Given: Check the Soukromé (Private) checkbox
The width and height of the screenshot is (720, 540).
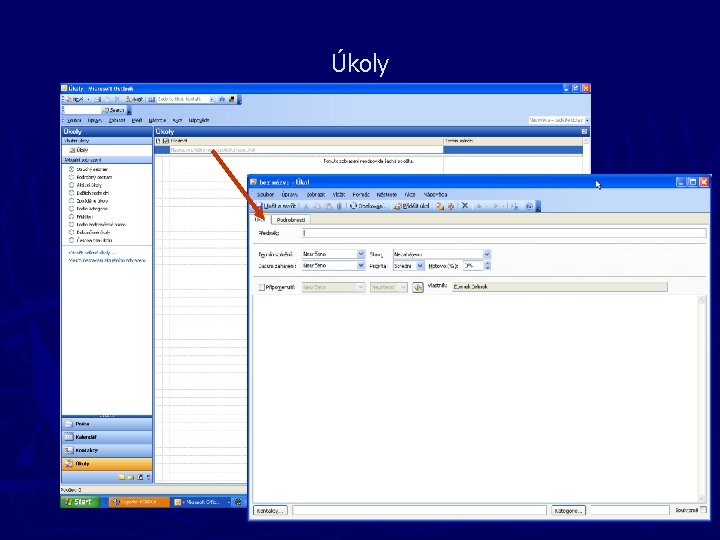Looking at the screenshot, I should click(703, 510).
